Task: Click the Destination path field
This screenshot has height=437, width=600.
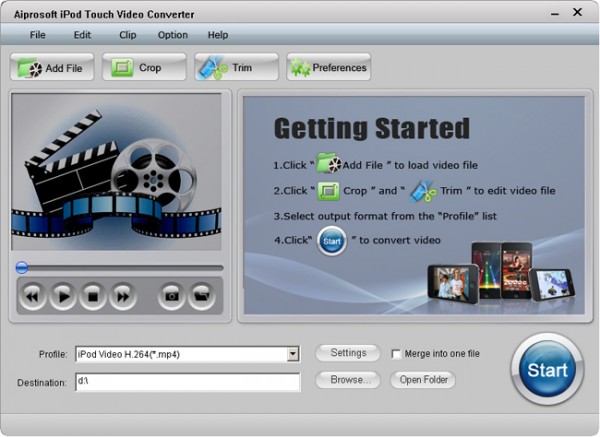Action: [188, 382]
